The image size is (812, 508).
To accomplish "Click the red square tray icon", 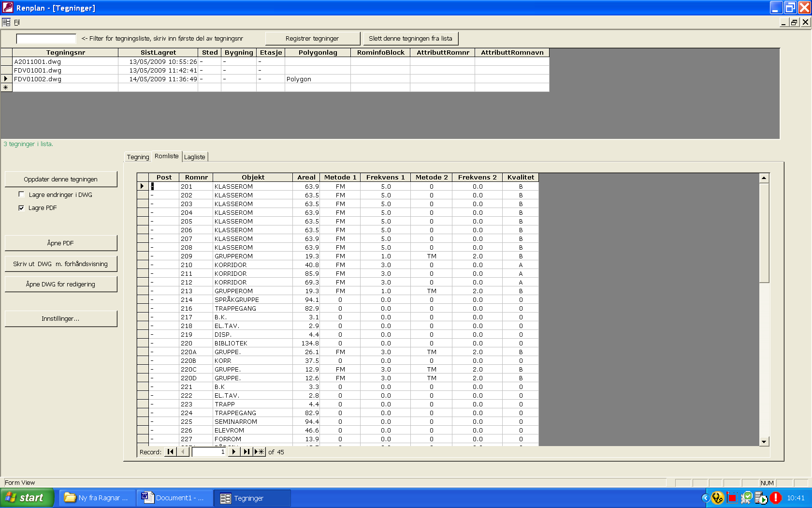I will (x=732, y=498).
